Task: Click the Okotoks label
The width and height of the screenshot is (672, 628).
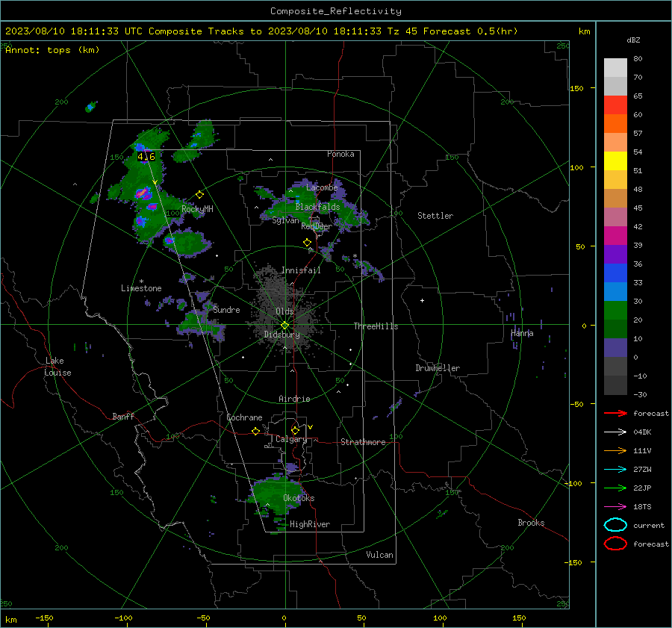Action: pos(299,498)
